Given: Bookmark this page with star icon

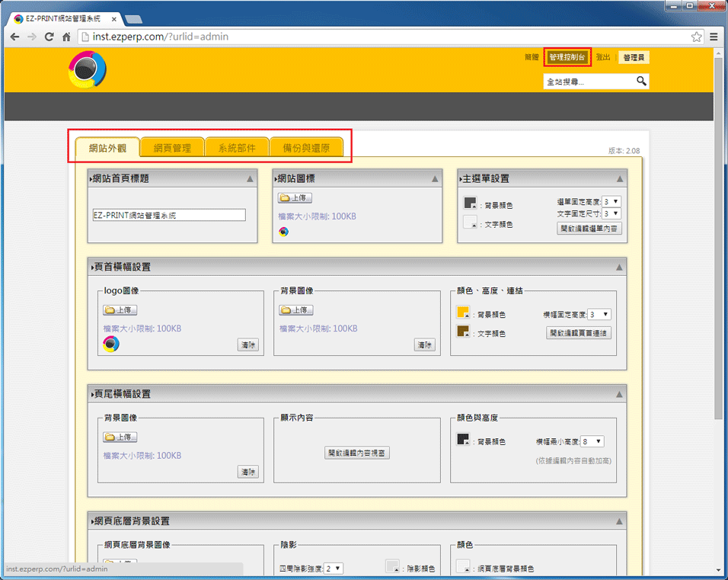Looking at the screenshot, I should click(x=696, y=37).
